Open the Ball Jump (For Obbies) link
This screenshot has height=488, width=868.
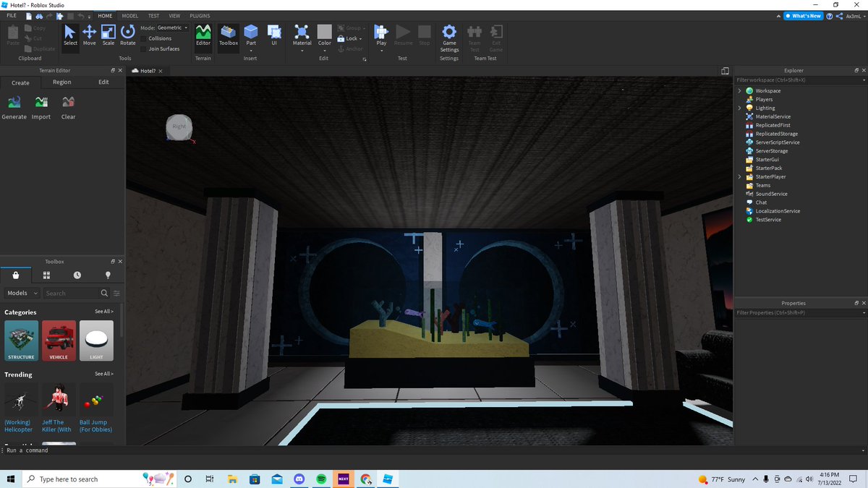tap(95, 426)
